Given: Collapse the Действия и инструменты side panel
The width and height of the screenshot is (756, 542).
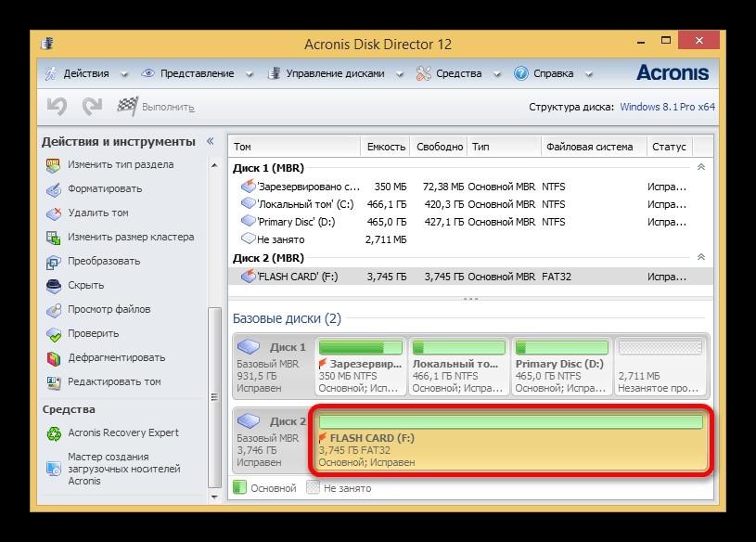Looking at the screenshot, I should click(211, 141).
